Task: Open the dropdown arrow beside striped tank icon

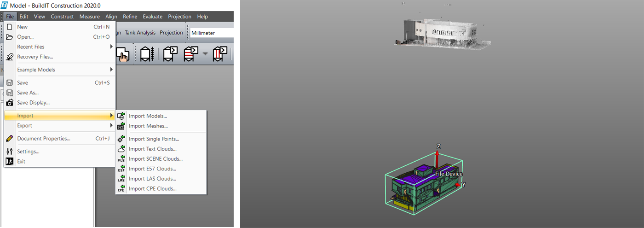Action: [x=205, y=54]
